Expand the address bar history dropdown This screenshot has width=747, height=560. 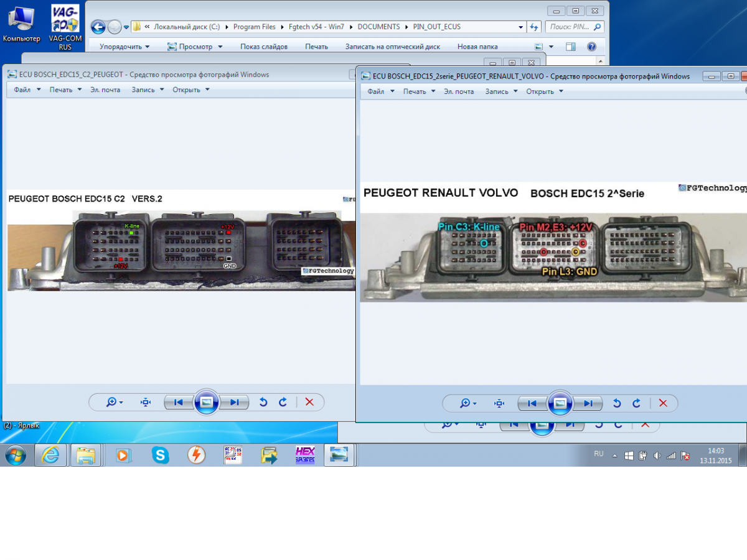tap(521, 27)
